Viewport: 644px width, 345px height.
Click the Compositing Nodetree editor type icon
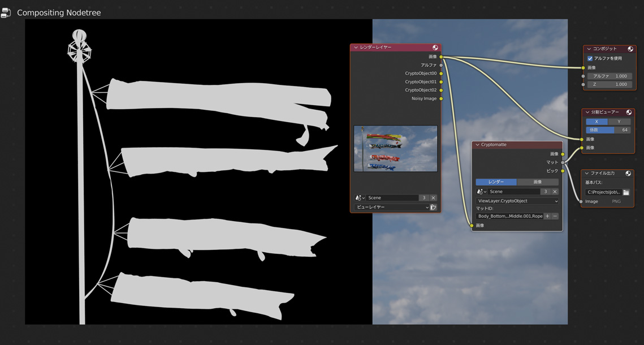point(7,12)
